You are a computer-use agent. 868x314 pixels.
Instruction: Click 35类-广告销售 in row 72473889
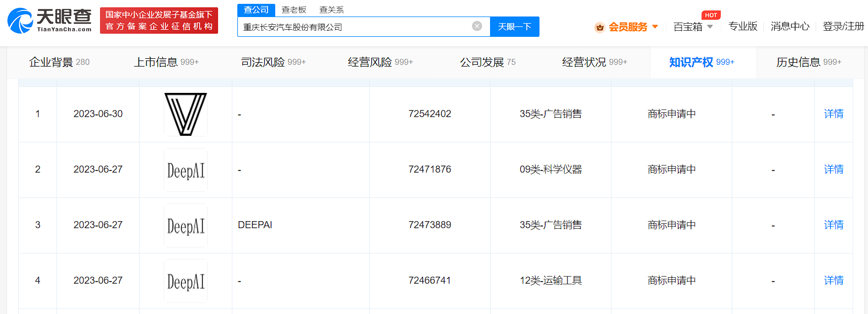coord(550,225)
